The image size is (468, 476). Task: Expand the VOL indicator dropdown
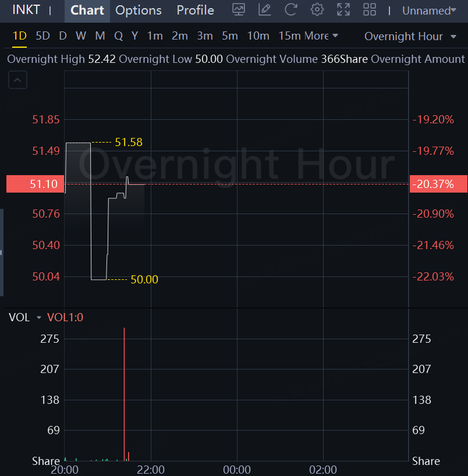point(39,318)
